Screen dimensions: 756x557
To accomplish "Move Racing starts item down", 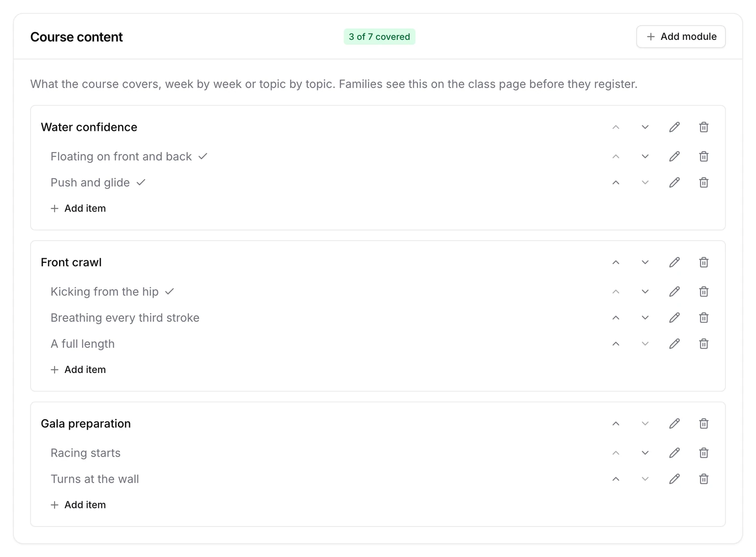I will 645,453.
